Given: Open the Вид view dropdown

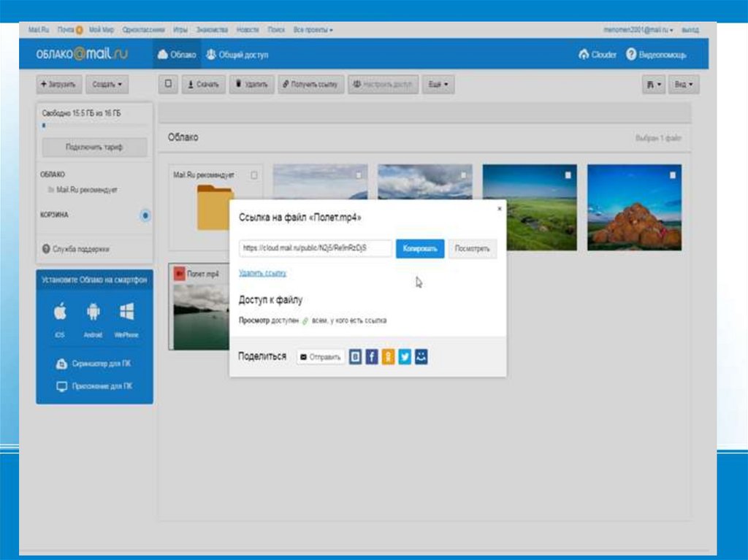Looking at the screenshot, I should 684,85.
